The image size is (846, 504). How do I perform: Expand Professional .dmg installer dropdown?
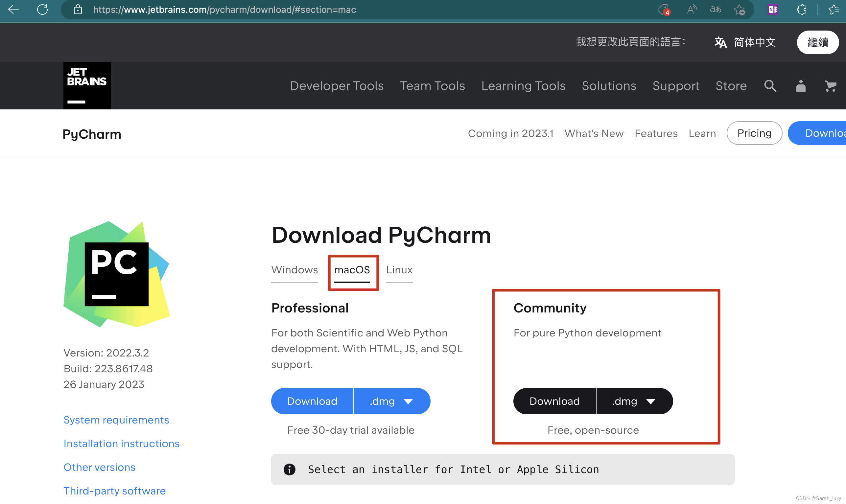pos(392,401)
